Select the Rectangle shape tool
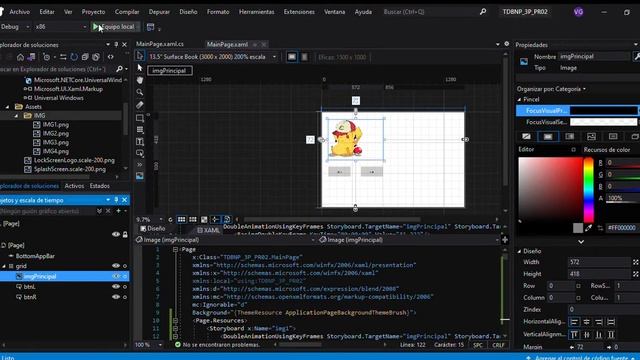The height and width of the screenshot is (360, 640). tap(140, 118)
